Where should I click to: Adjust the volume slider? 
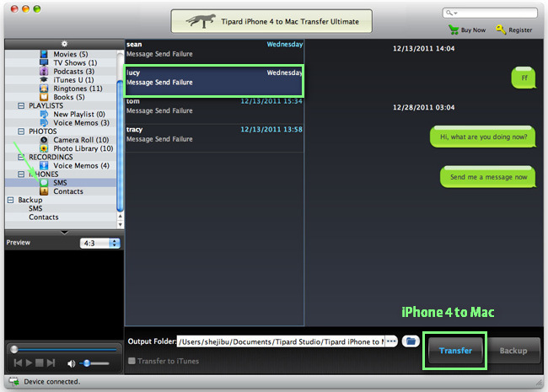coord(94,363)
